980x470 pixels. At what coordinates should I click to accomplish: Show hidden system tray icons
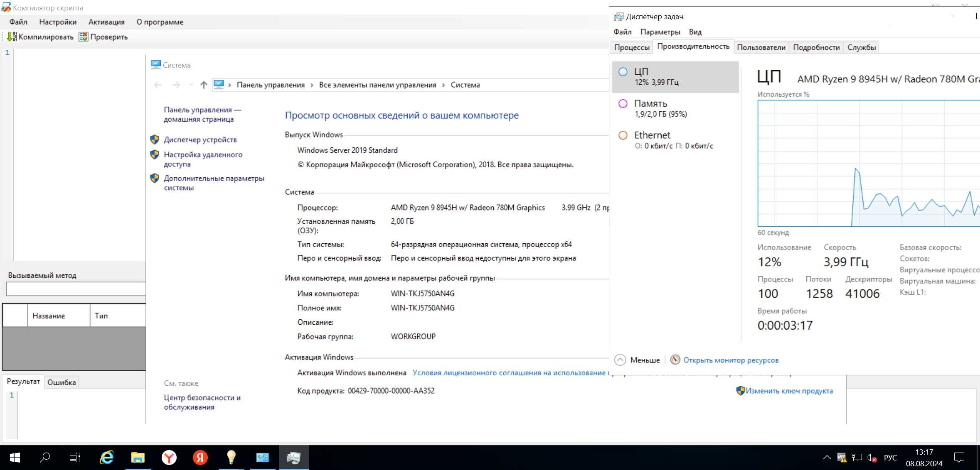click(827, 458)
